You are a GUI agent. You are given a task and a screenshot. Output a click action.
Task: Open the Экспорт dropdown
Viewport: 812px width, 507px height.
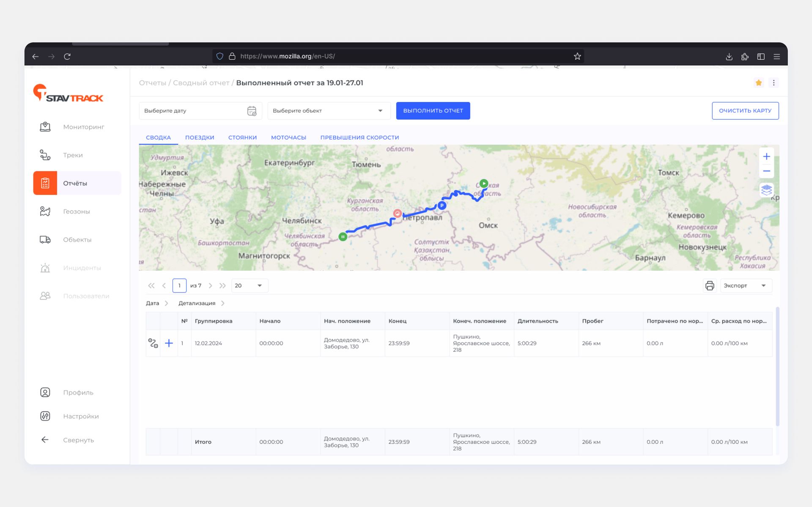coord(746,285)
